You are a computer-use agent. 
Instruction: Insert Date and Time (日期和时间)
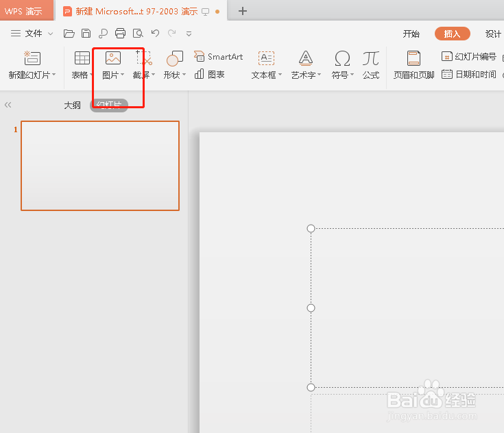coord(468,75)
